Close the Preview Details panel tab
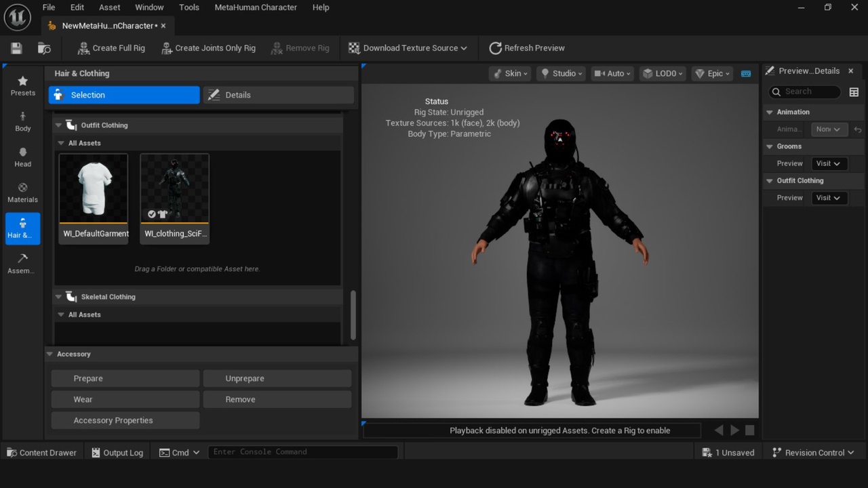868x488 pixels. [851, 71]
